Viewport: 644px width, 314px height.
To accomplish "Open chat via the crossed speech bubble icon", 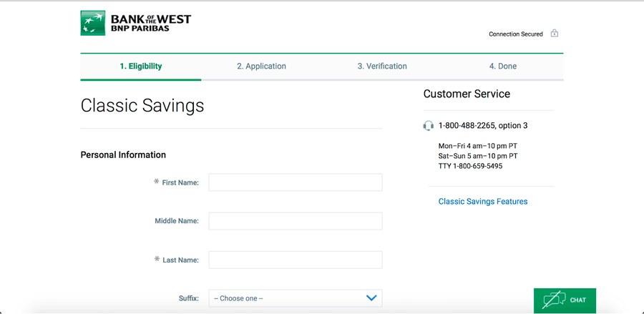I will coord(554,300).
